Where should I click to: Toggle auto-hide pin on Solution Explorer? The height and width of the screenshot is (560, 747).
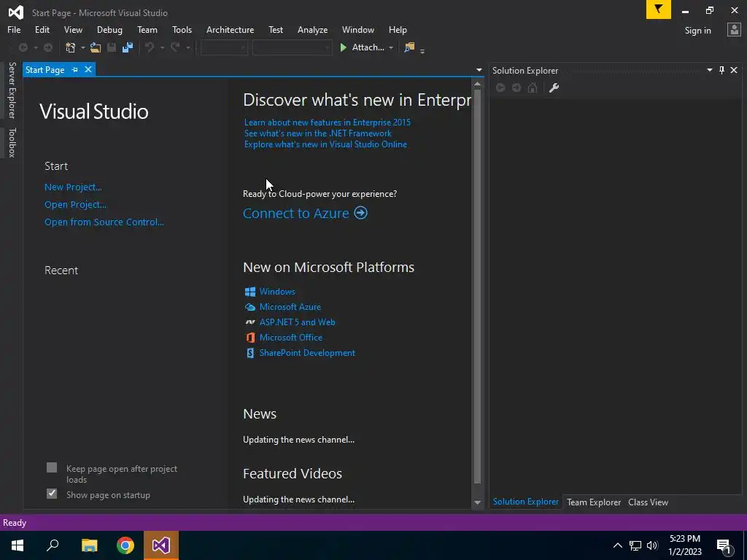721,70
